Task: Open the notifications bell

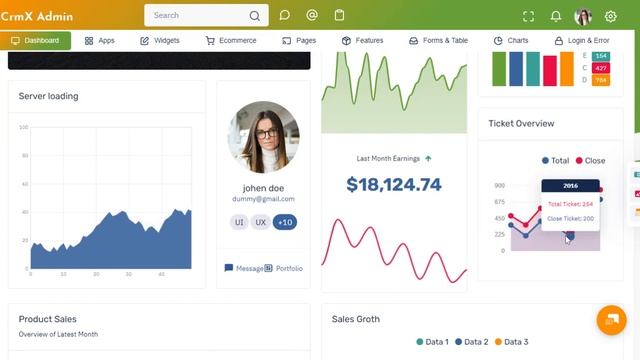Action: click(x=556, y=16)
